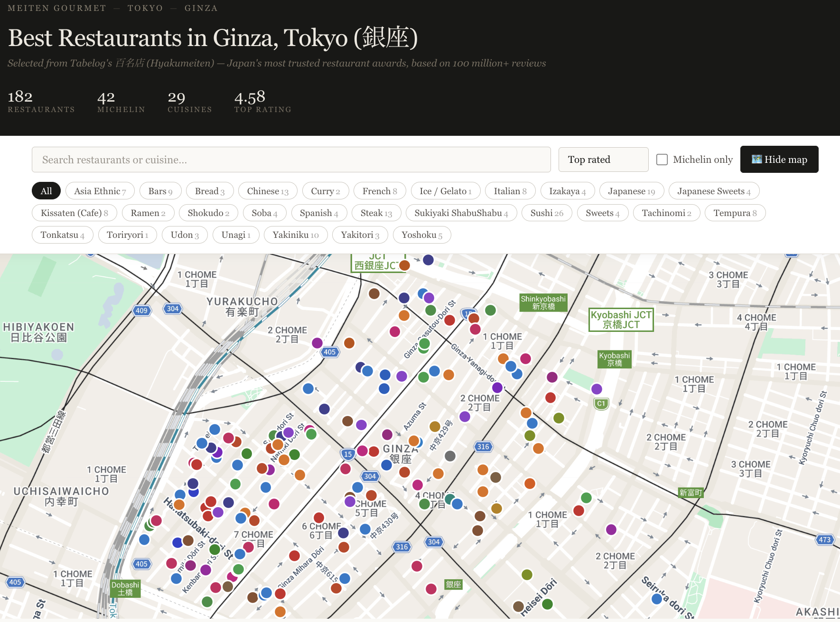Click the purple pin below 1 CHOME 1丁目 Shintomi

pyautogui.click(x=611, y=529)
